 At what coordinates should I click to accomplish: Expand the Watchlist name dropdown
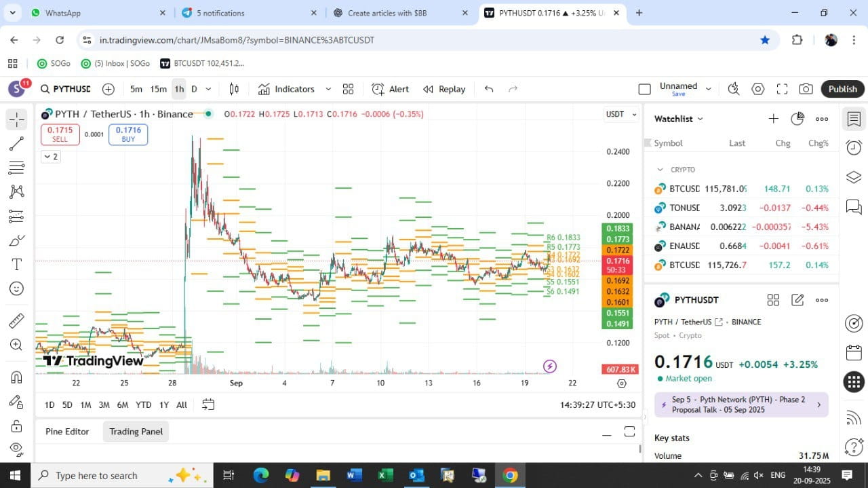(679, 119)
